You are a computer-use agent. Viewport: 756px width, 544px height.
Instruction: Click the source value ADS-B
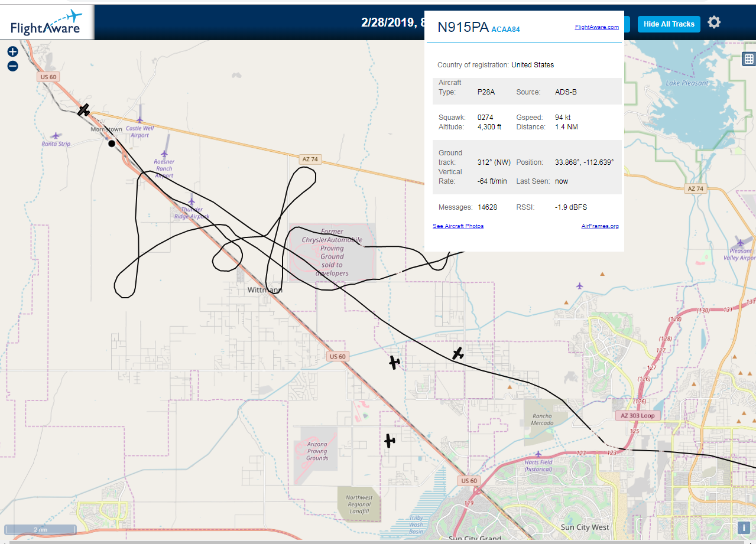tap(566, 92)
